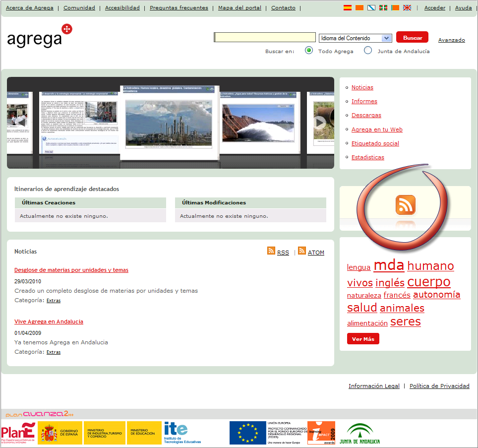Advance carousel with the next arrow

click(319, 123)
